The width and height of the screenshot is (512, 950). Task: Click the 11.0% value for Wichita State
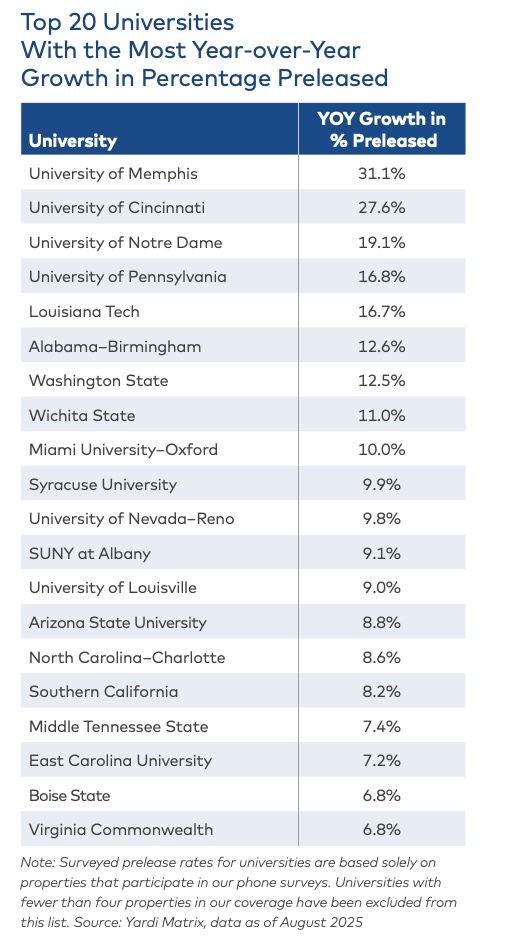381,416
